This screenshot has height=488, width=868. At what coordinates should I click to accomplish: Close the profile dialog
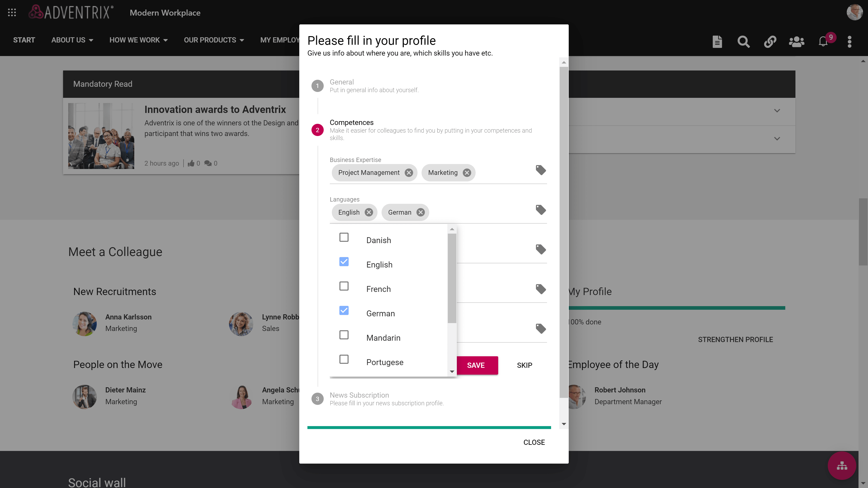click(534, 443)
